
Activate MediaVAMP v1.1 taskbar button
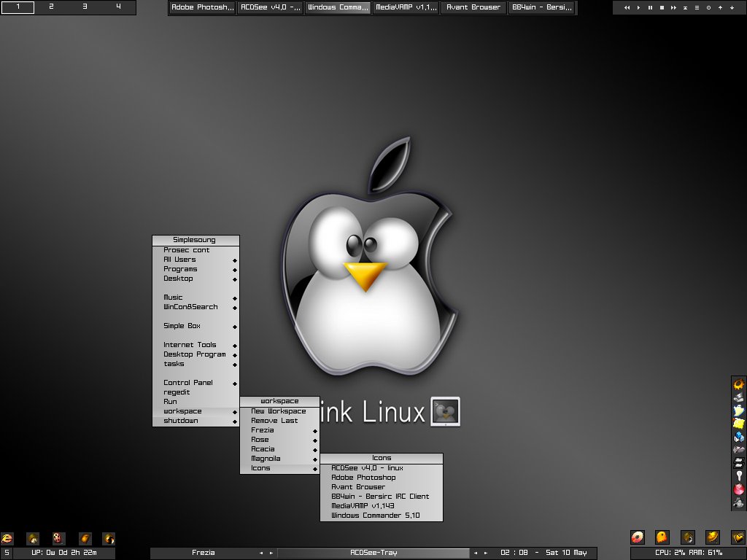(x=406, y=7)
